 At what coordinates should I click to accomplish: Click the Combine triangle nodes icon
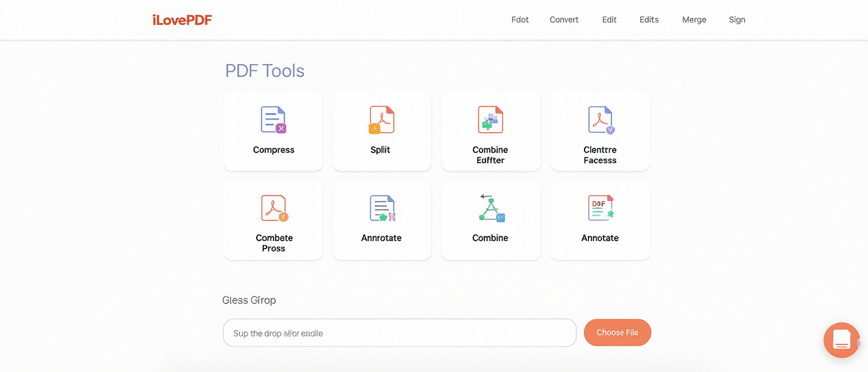[x=491, y=208]
